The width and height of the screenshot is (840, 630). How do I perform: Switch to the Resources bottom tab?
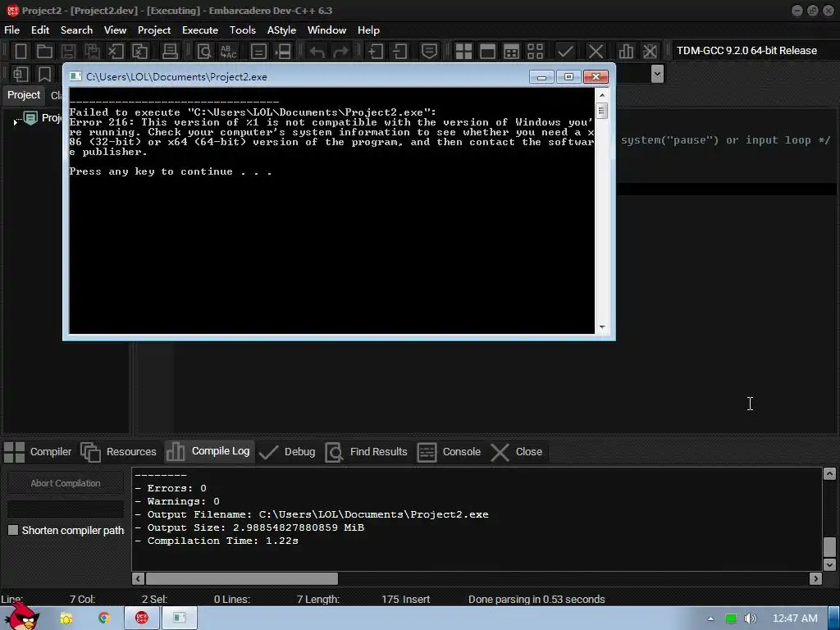point(118,452)
